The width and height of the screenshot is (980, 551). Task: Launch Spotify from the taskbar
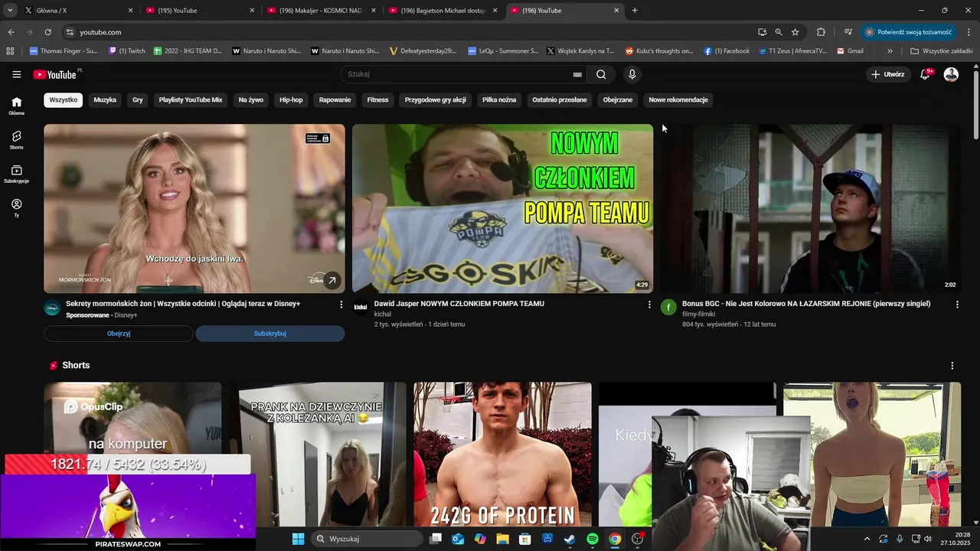point(593,539)
